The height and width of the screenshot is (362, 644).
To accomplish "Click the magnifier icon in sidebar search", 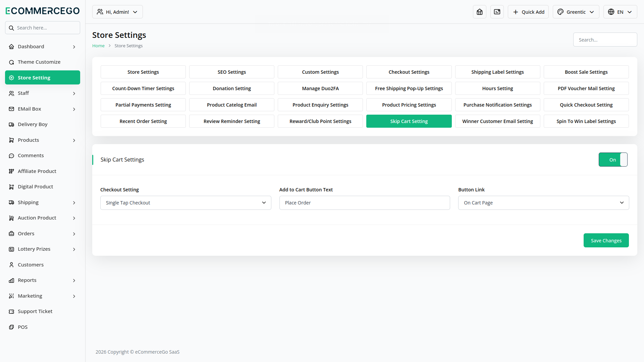I will pos(11,28).
